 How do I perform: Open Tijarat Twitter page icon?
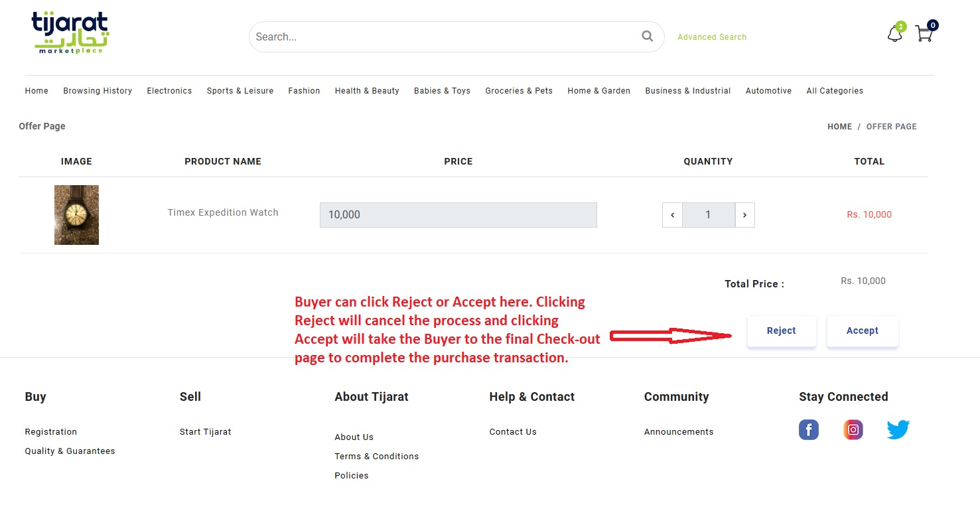pos(898,430)
